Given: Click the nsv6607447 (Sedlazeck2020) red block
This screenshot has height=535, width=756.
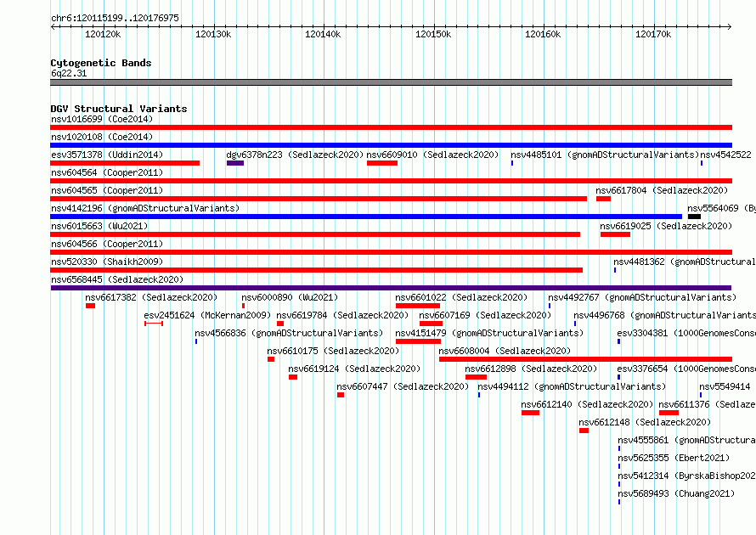Looking at the screenshot, I should pyautogui.click(x=341, y=395).
